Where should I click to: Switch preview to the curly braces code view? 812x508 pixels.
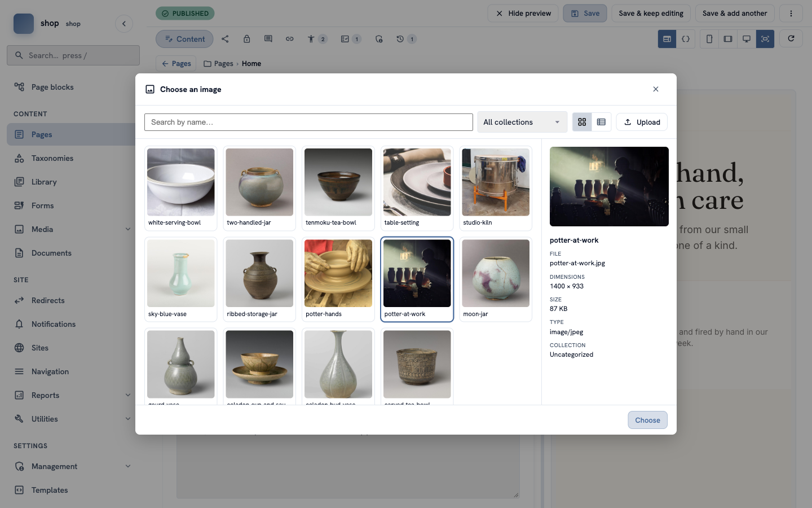[x=686, y=39]
